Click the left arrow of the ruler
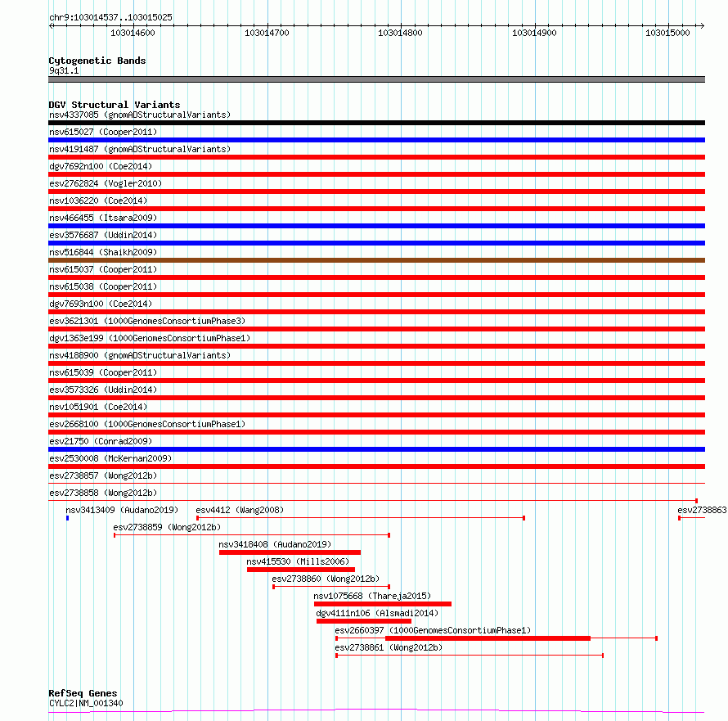The height and width of the screenshot is (721, 728). (x=51, y=26)
